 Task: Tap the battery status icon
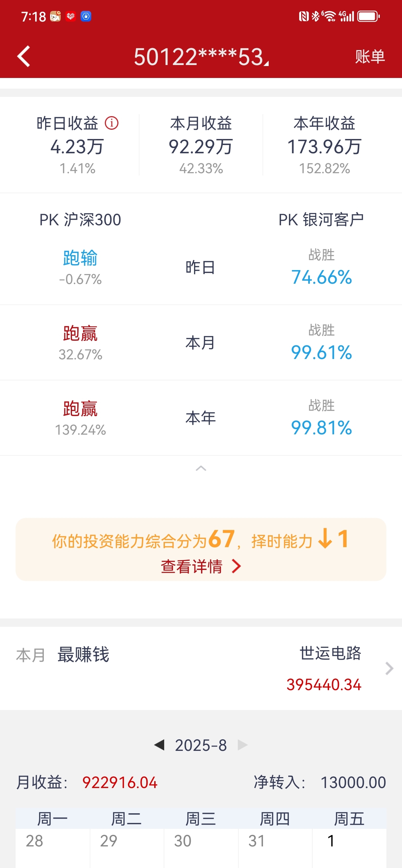[x=368, y=16]
